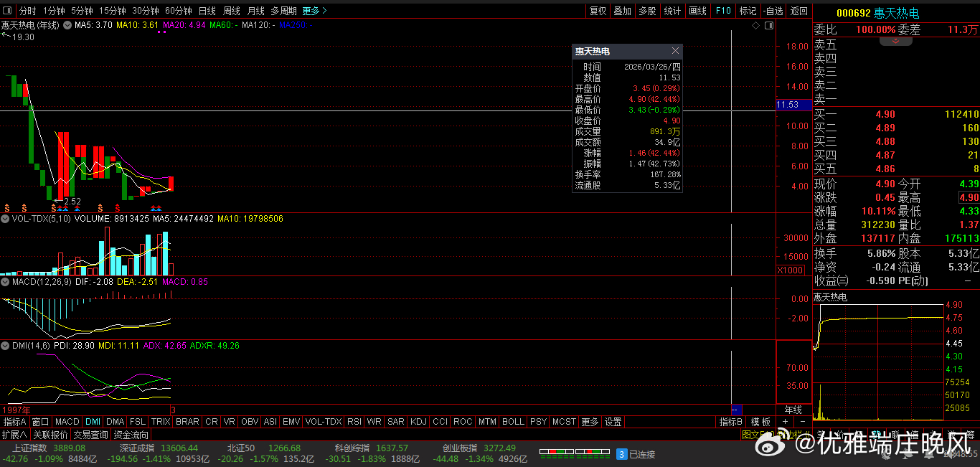Expand MACD(12,26,9) indicator settings arrow
This screenshot has width=980, height=467.
click(x=6, y=282)
